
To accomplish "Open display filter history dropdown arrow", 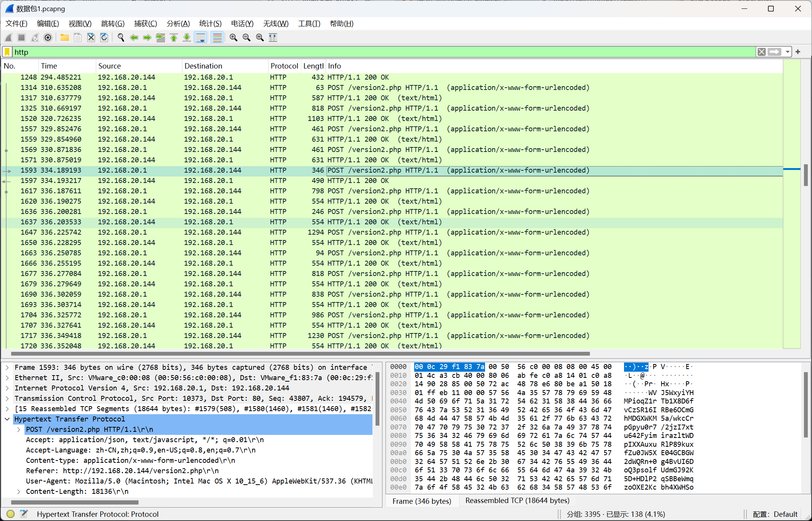I will 787,52.
